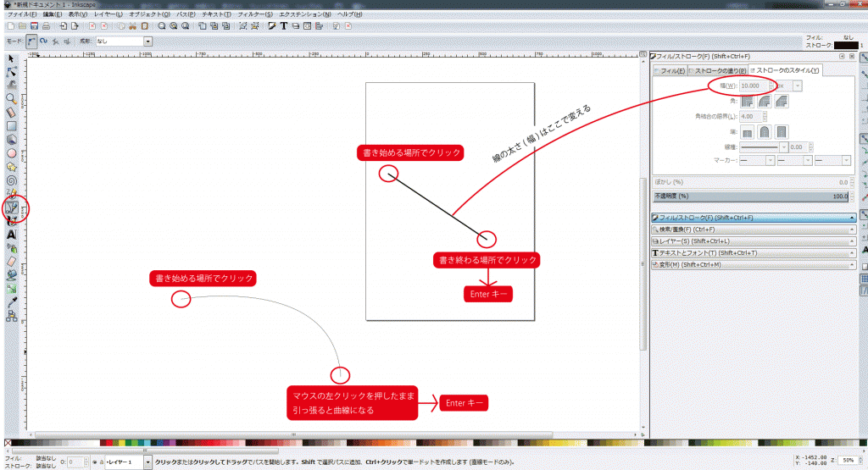Enable paraxial line segments mode
The image size is (868, 470).
pos(67,41)
